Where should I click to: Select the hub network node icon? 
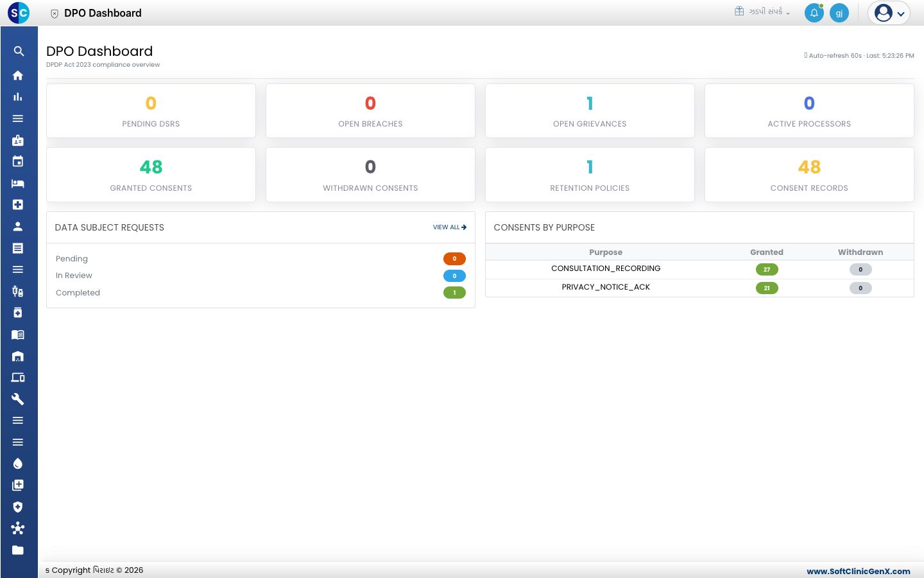click(x=18, y=528)
